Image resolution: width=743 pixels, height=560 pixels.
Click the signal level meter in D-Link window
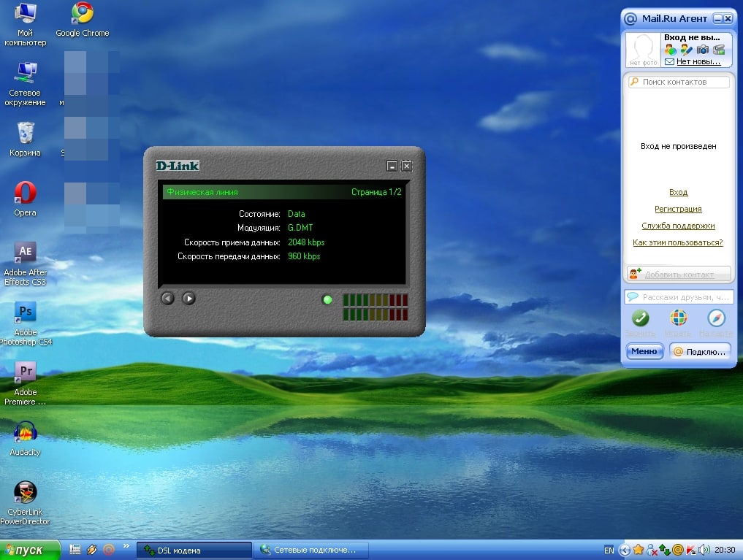[375, 307]
